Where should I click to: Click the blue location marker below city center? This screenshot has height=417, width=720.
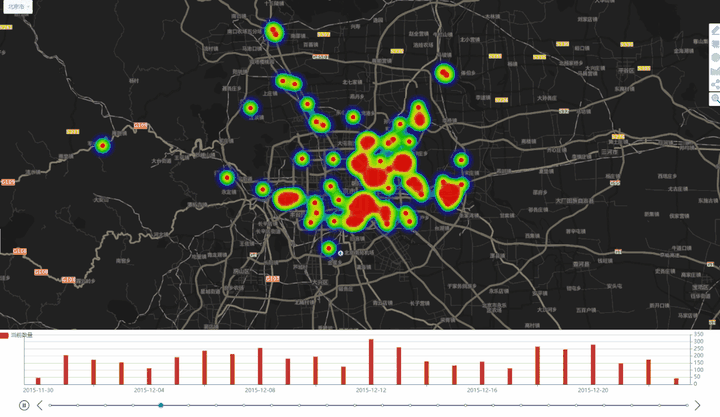coord(340,253)
